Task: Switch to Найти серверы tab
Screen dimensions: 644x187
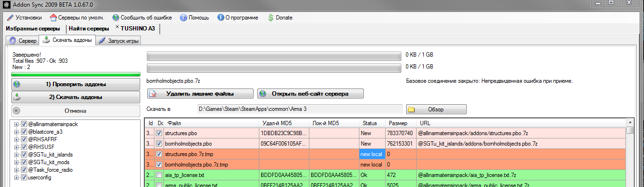Action: click(89, 29)
